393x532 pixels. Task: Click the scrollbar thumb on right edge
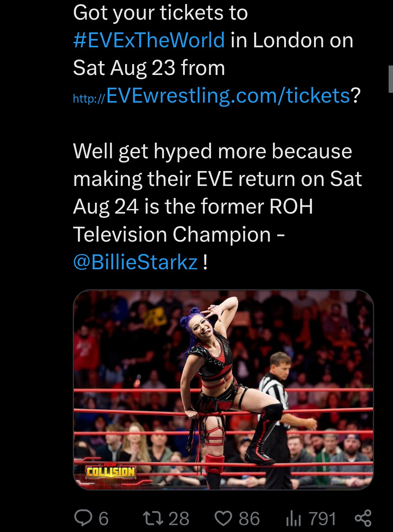pyautogui.click(x=390, y=79)
